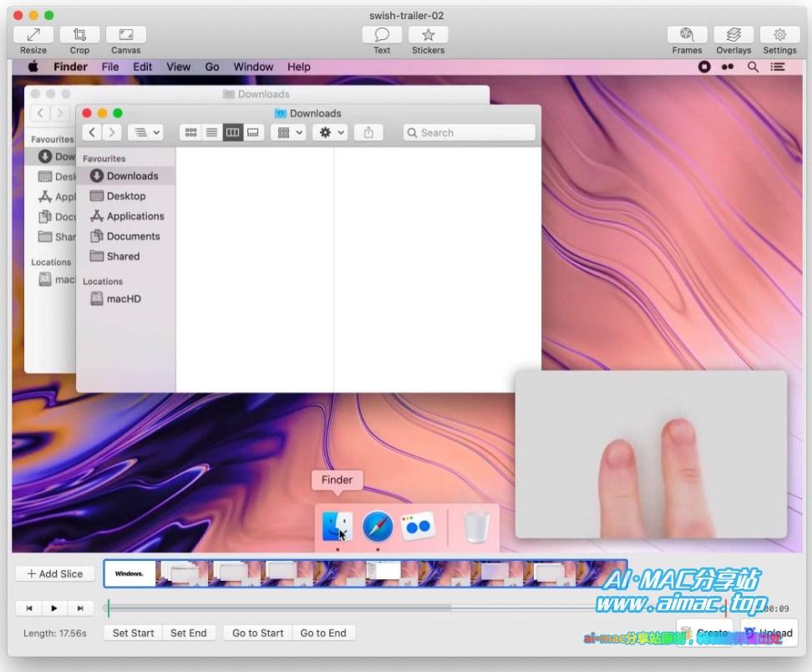
Task: Select Desktop in front window sidebar
Action: (124, 196)
